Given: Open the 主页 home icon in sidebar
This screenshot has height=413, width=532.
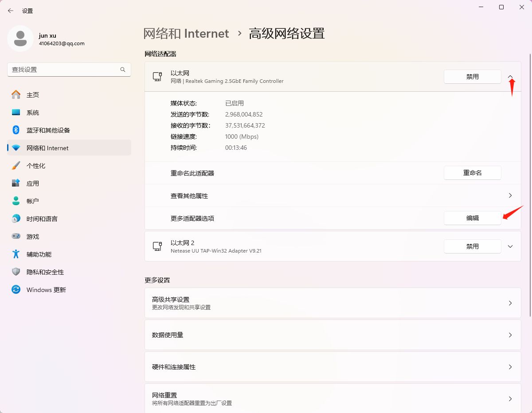Looking at the screenshot, I should click(x=16, y=95).
